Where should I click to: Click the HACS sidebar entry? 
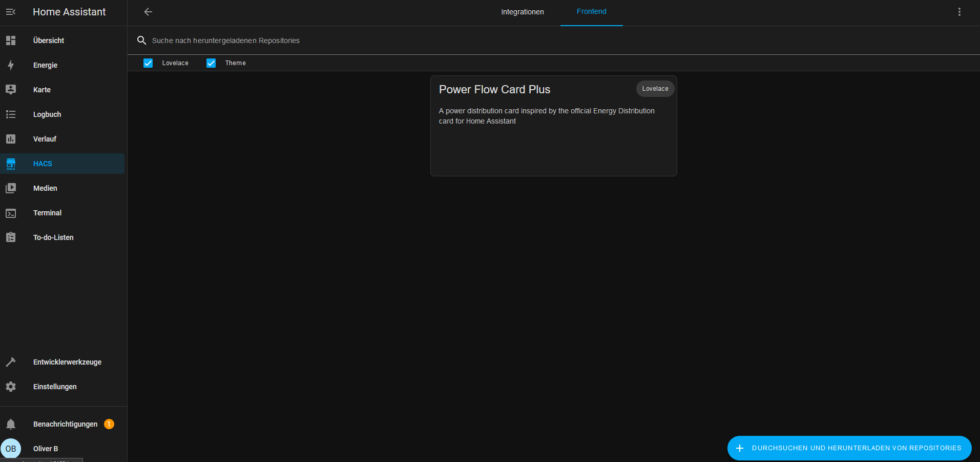(62, 164)
